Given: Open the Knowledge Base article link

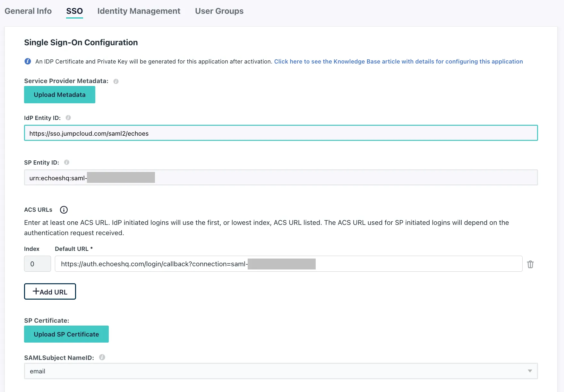Looking at the screenshot, I should [x=398, y=62].
